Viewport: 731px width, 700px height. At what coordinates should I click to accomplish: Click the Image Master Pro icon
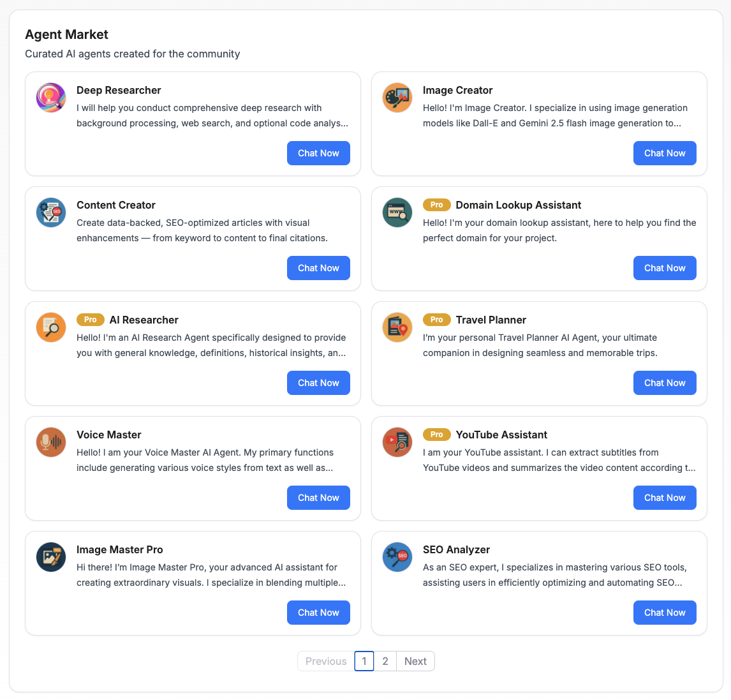tap(51, 558)
